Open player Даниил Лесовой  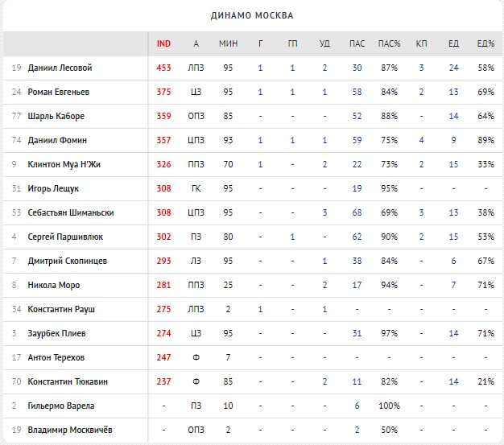pos(60,68)
